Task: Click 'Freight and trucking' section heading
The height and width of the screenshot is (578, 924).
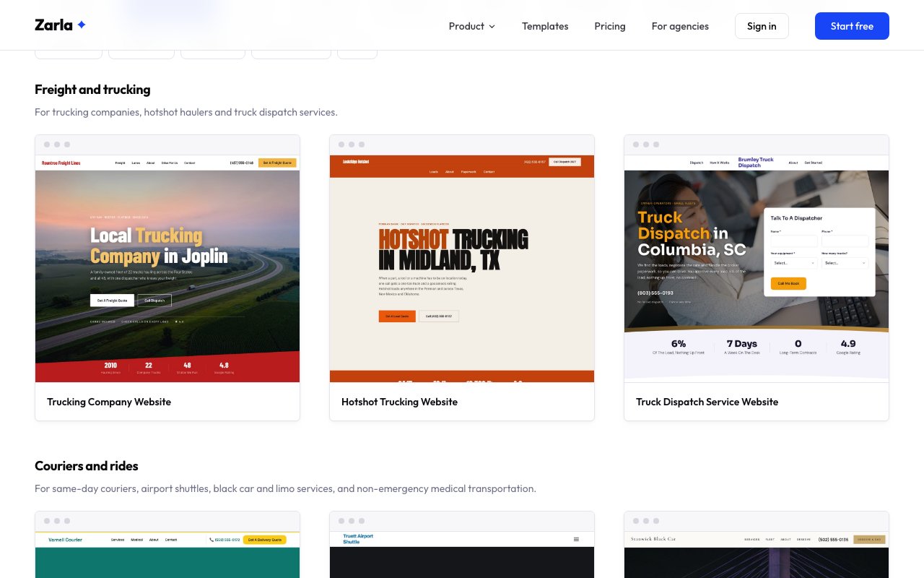Action: pos(92,90)
